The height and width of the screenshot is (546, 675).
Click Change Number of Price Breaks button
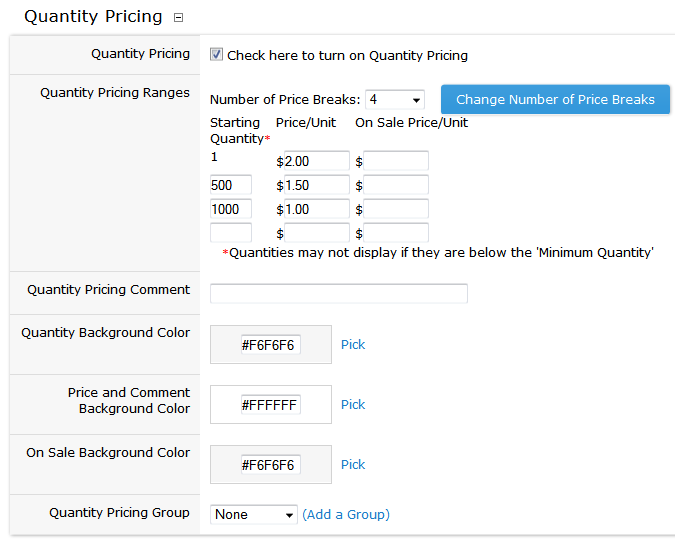(x=555, y=99)
